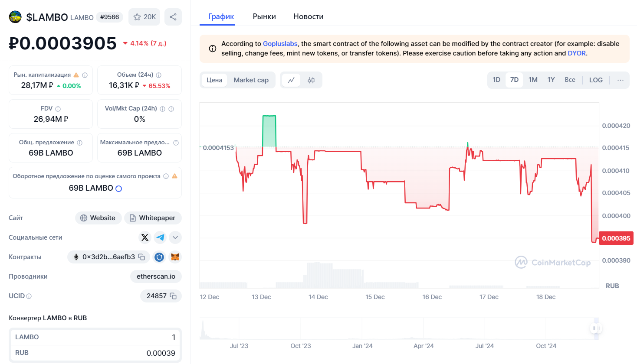Viewport: 637px width, 364px height.
Task: Click the RUB amount input field
Action: [x=95, y=353]
